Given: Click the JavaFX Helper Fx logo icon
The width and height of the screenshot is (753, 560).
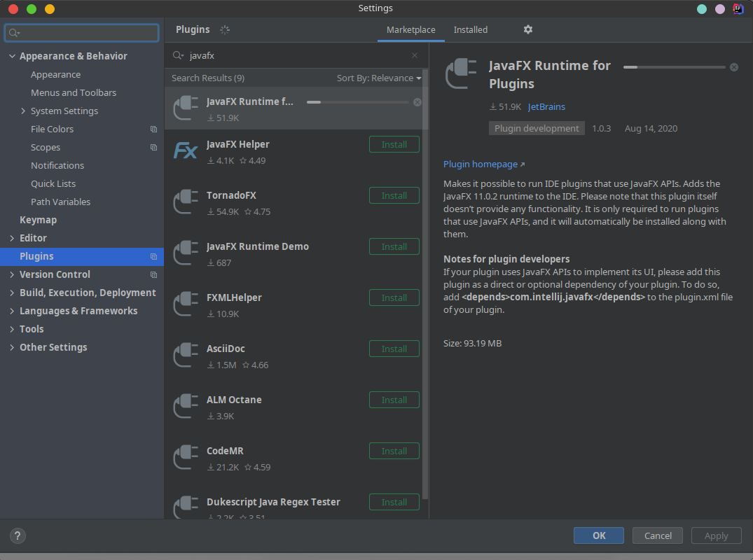Looking at the screenshot, I should tap(186, 150).
